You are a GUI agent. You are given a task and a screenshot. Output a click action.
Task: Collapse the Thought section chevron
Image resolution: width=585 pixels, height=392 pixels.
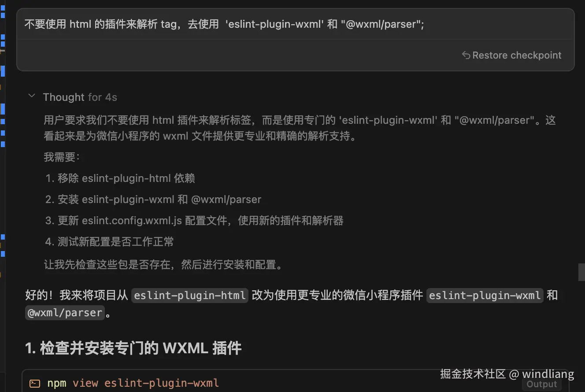[x=32, y=96]
